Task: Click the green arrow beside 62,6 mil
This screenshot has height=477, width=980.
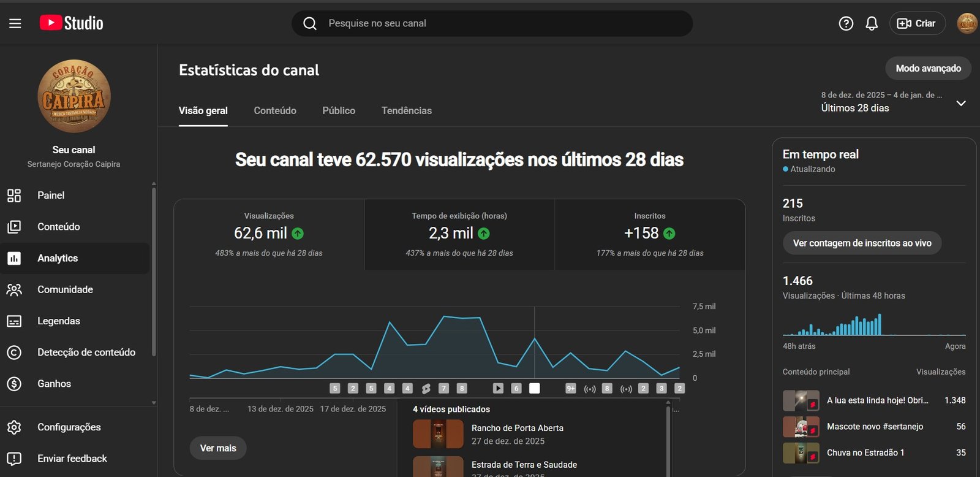Action: click(x=298, y=234)
